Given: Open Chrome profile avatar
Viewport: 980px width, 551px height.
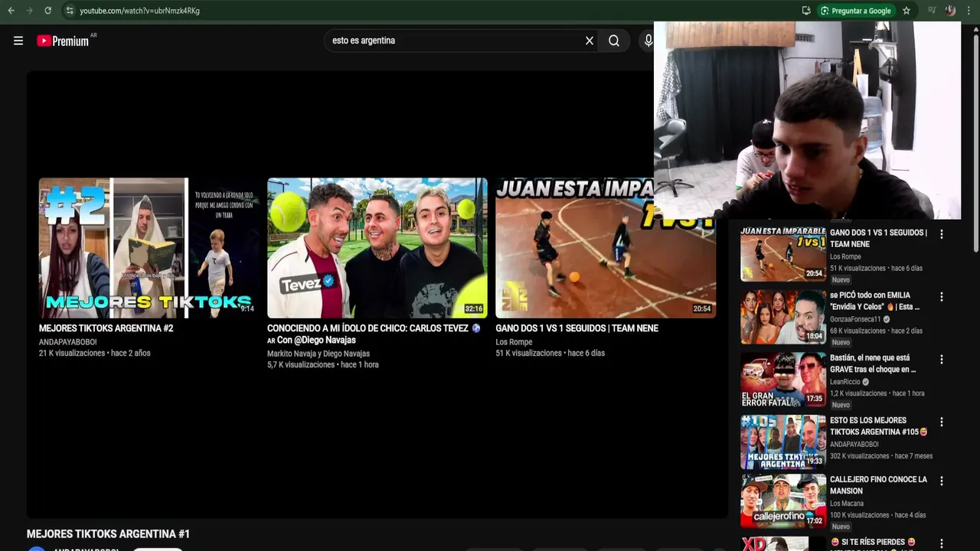Looking at the screenshot, I should [950, 11].
